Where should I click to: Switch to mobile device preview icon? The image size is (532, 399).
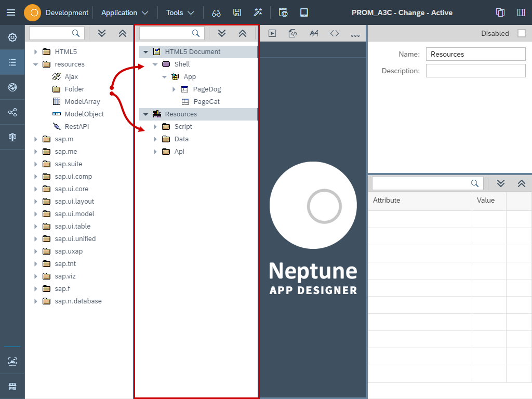(304, 12)
